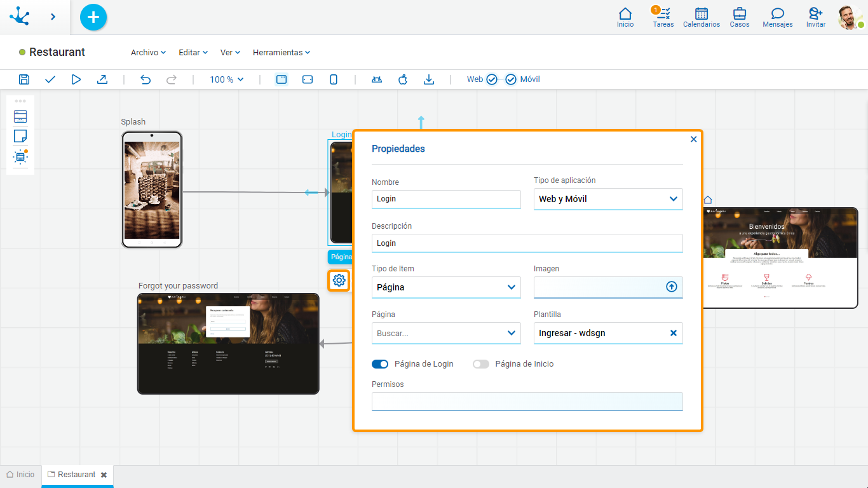The width and height of the screenshot is (868, 488).
Task: Switch to mobile preview icon
Action: (x=334, y=79)
